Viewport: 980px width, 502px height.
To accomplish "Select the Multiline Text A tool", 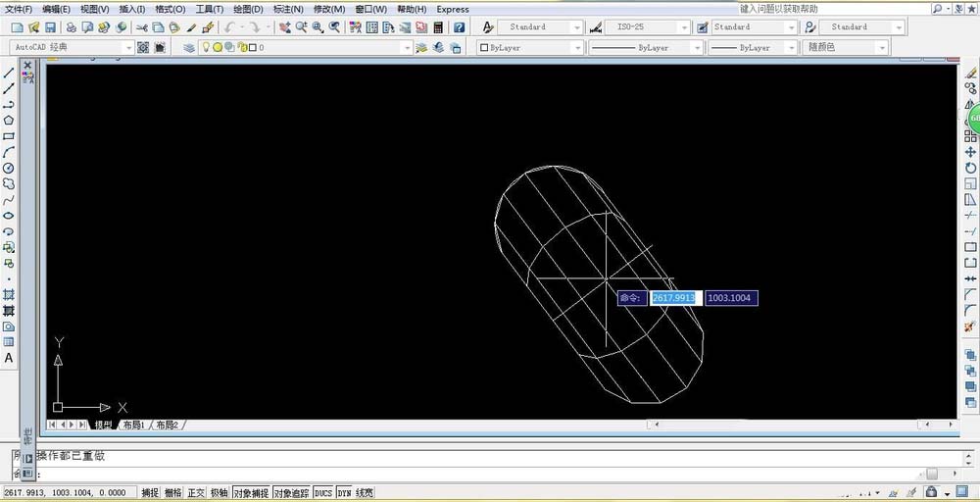I will click(x=9, y=358).
